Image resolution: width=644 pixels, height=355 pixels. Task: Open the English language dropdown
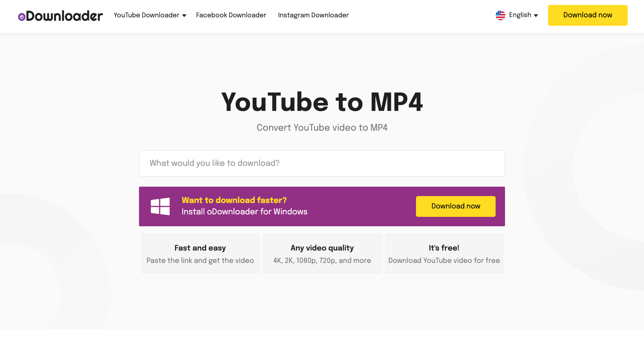[516, 15]
